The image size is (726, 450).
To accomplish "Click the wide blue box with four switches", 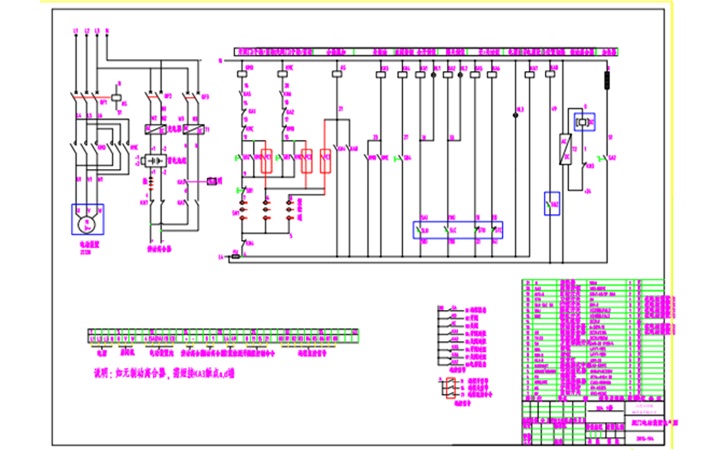I will (459, 230).
